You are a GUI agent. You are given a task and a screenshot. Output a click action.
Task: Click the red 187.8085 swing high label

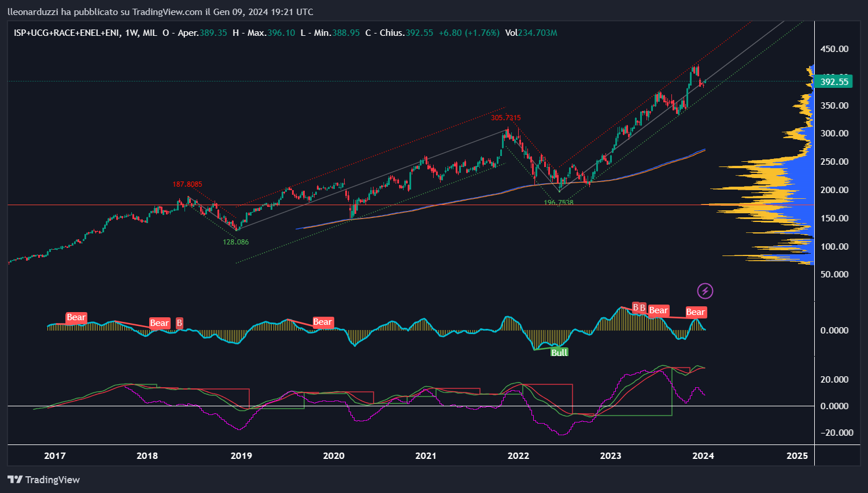coord(187,184)
